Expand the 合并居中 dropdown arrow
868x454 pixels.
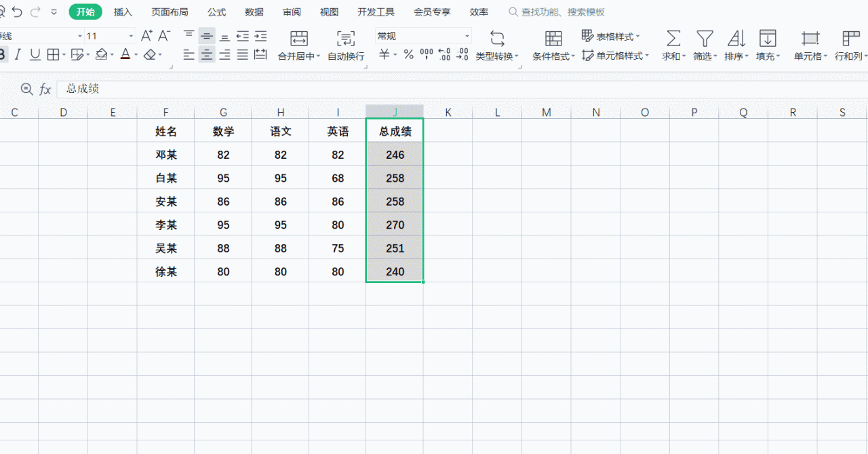tap(319, 57)
